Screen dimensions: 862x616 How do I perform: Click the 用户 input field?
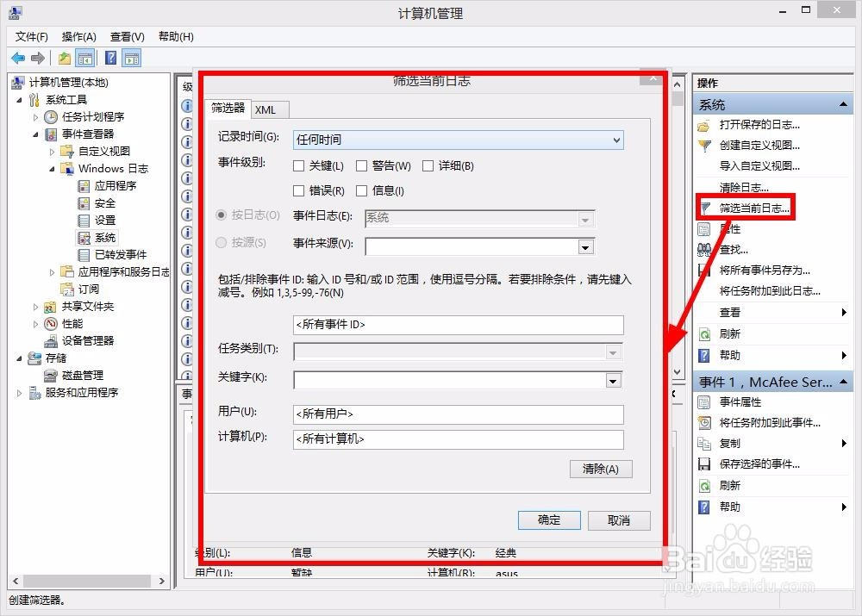coord(458,414)
